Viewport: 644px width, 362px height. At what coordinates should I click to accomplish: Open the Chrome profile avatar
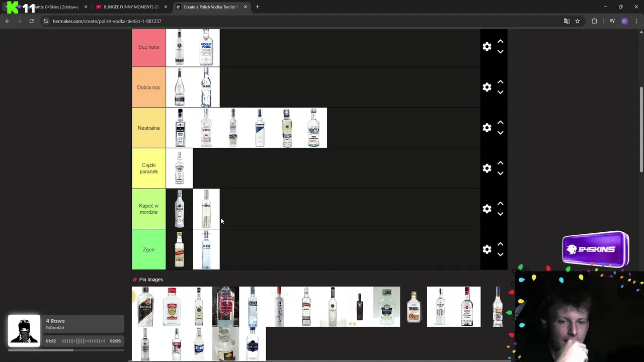[x=624, y=21]
